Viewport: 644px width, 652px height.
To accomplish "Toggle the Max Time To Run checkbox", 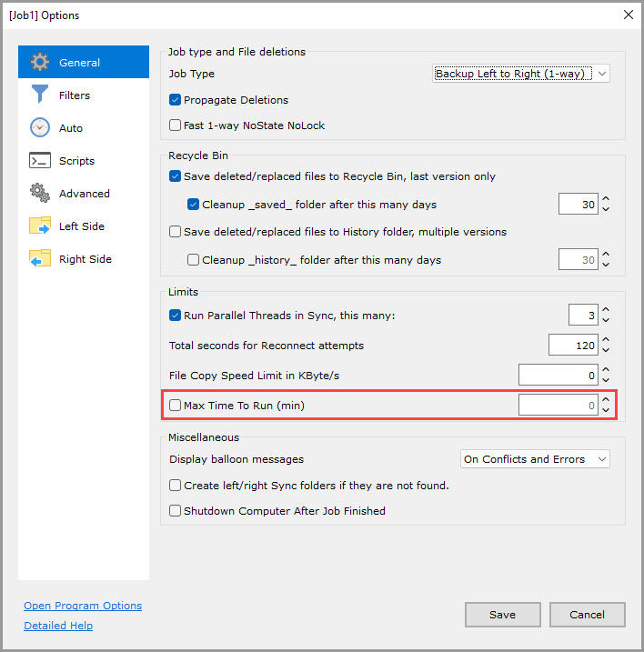I will pyautogui.click(x=176, y=406).
